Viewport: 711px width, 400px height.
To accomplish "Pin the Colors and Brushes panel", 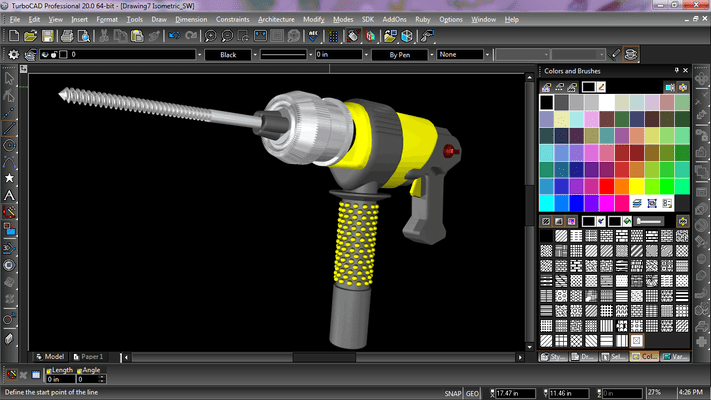I will (x=676, y=70).
